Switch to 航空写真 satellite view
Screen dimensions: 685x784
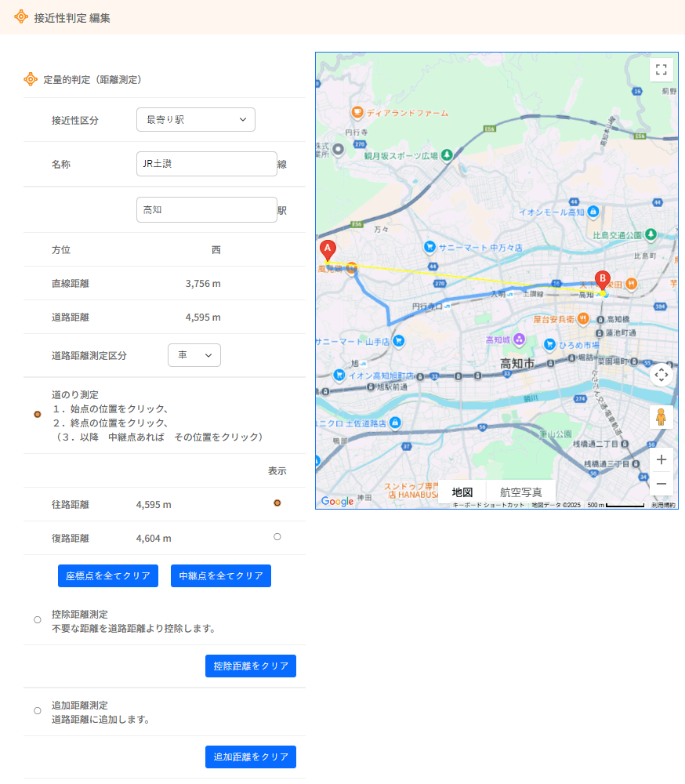521,492
